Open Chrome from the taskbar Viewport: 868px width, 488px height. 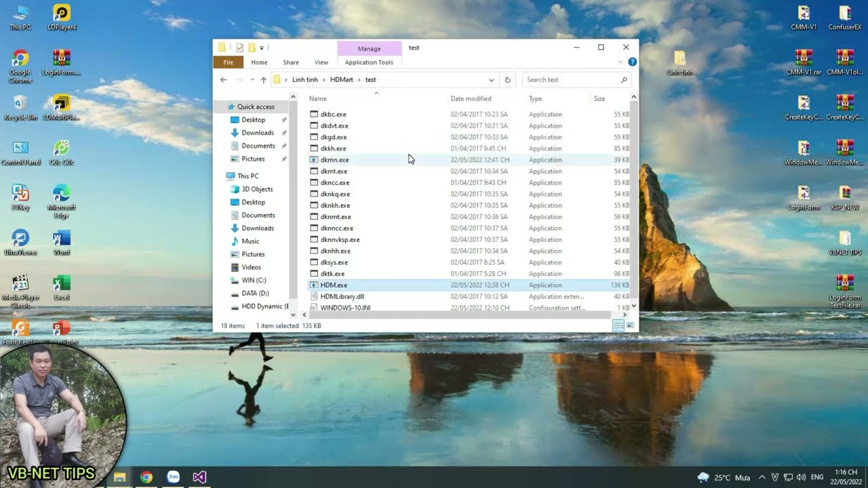[x=146, y=477]
